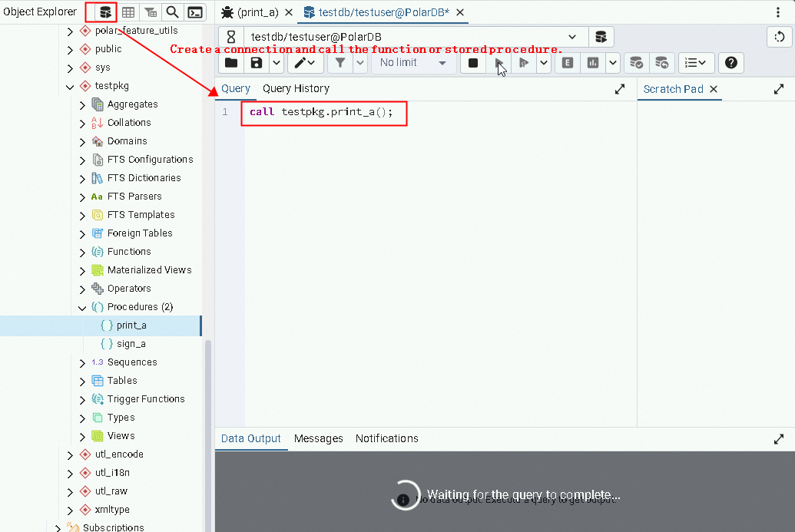This screenshot has height=532, width=795.
Task: Click the Object Explorer vertical scrollbar
Action: 208,435
